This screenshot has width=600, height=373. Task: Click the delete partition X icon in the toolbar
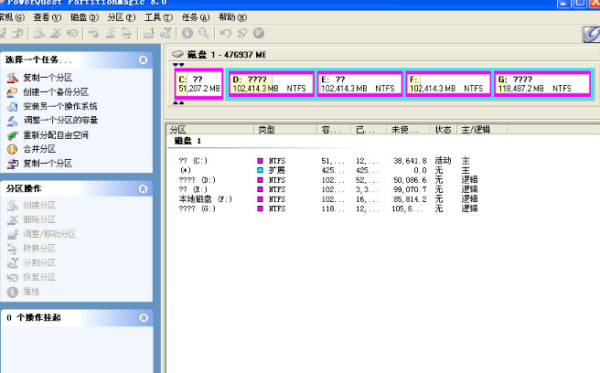click(x=55, y=33)
